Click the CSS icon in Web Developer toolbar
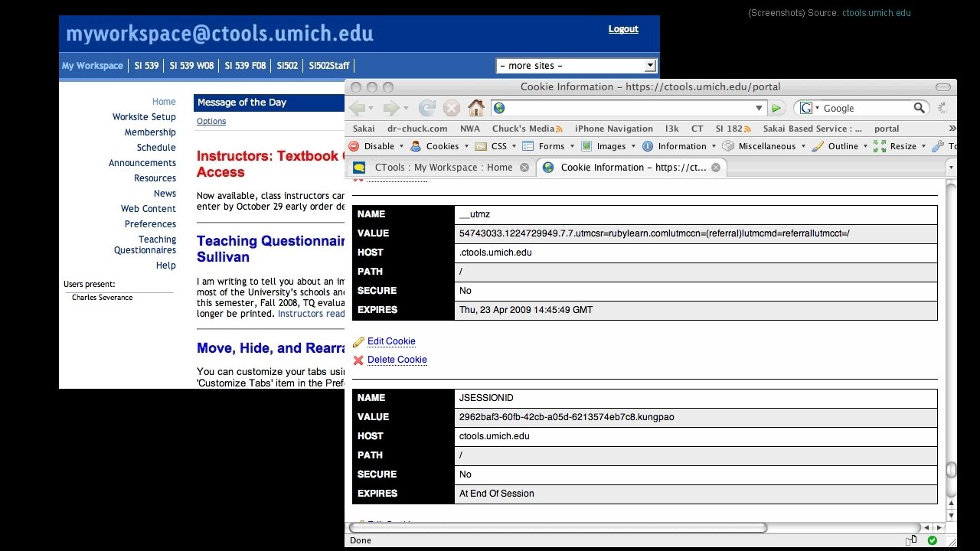Screen dimensions: 980x551 [x=481, y=146]
